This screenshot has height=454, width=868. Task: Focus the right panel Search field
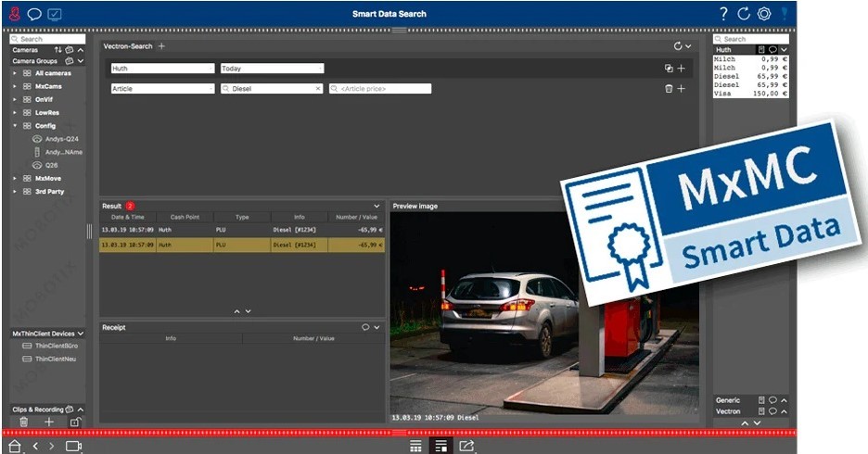(x=750, y=39)
